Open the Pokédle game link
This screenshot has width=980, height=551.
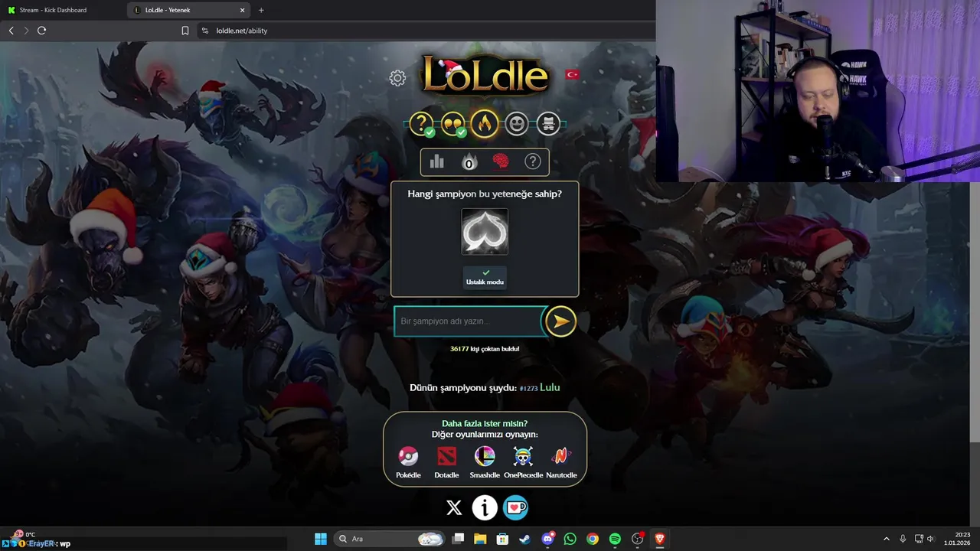pyautogui.click(x=408, y=462)
